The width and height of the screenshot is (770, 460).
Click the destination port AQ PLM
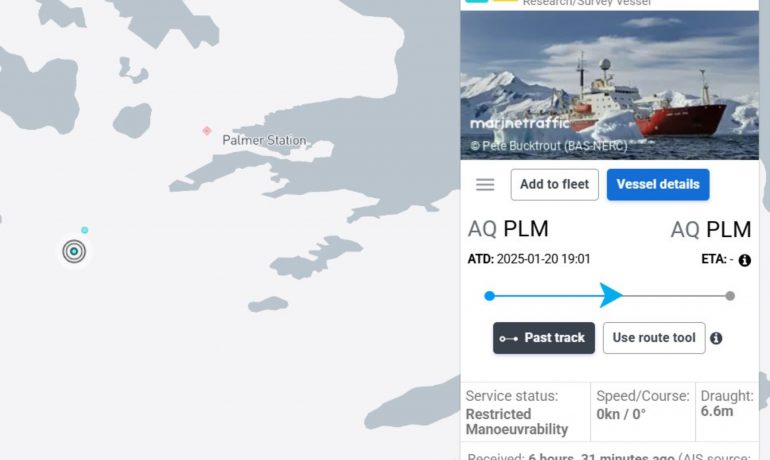711,229
